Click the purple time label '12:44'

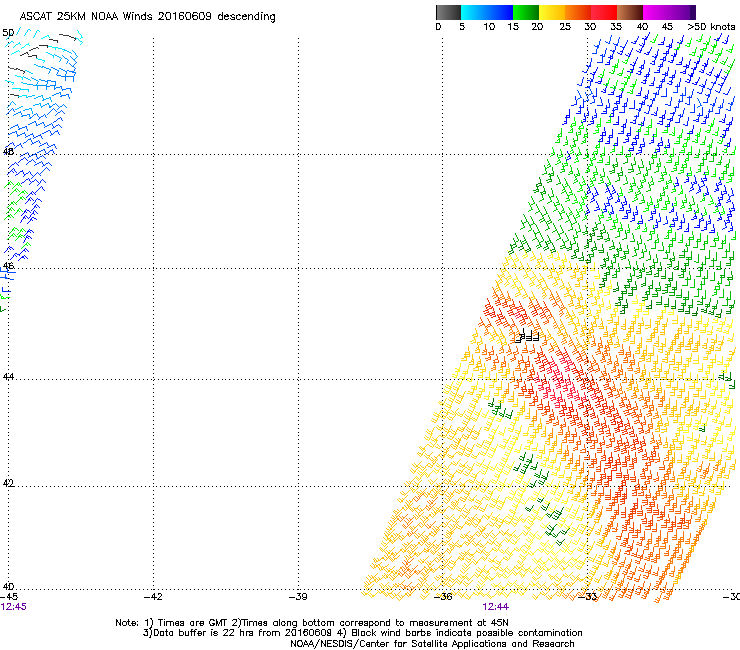[496, 607]
